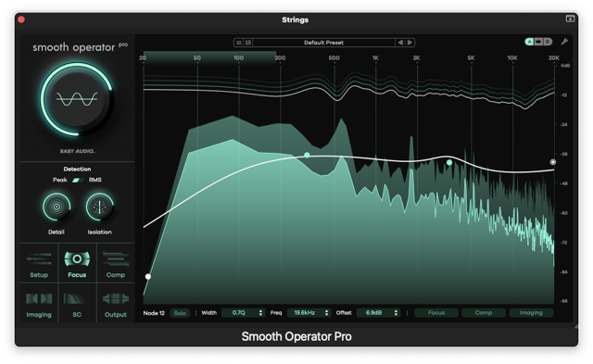Screen dimensions: 593x364
Task: Click the preset save icon
Action: 248,43
